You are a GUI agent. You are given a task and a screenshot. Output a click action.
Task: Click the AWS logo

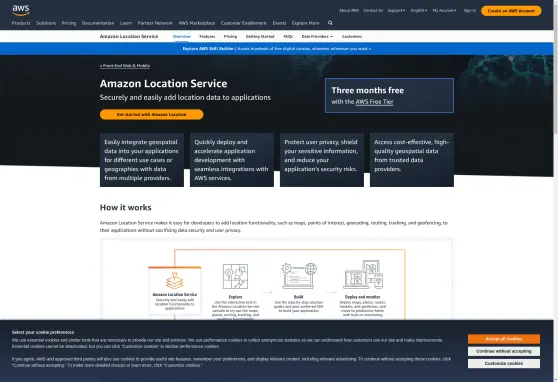point(21,10)
